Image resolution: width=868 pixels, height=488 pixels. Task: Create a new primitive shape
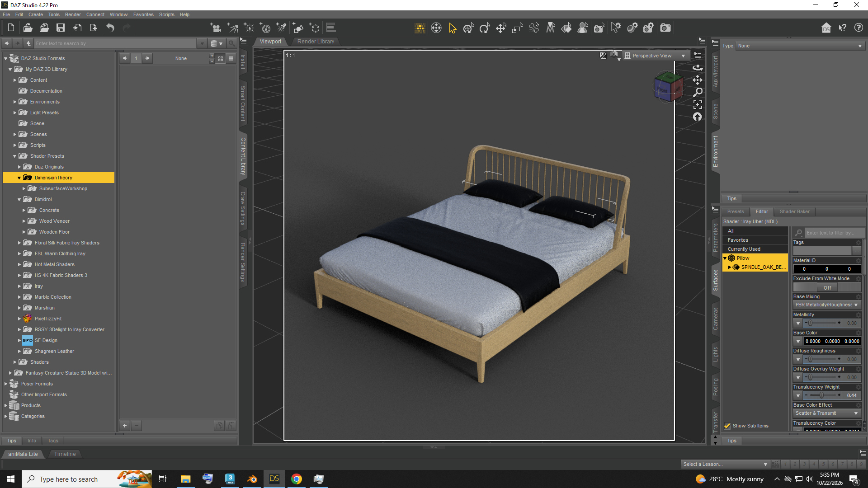[x=298, y=28]
